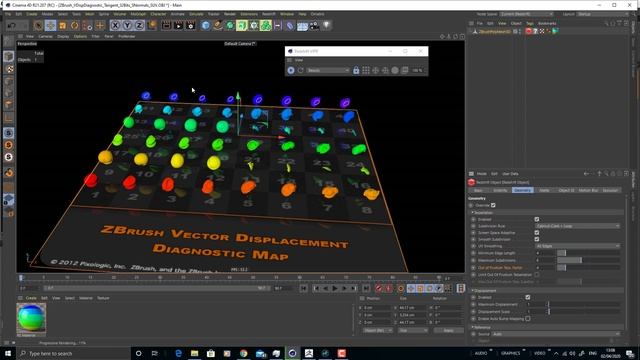This screenshot has height=360, width=640.
Task: Click the Apply button in coordinates
Action: pyautogui.click(x=448, y=330)
